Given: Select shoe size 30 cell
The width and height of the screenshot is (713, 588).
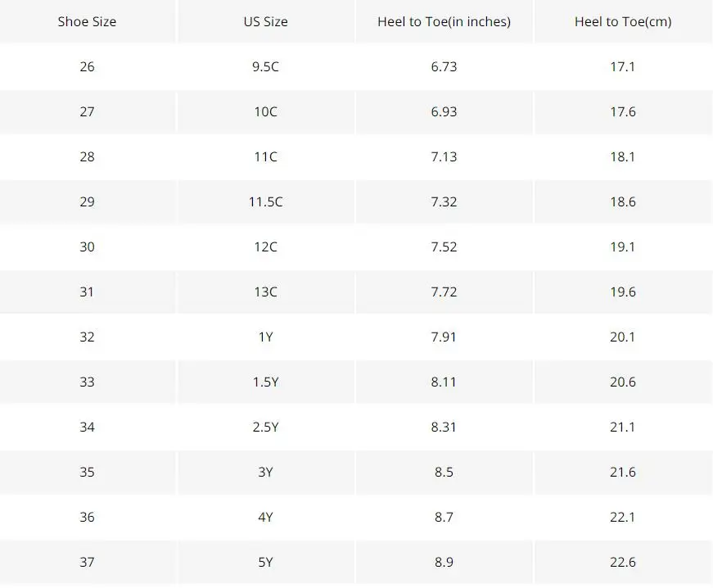Looking at the screenshot, I should [87, 247].
